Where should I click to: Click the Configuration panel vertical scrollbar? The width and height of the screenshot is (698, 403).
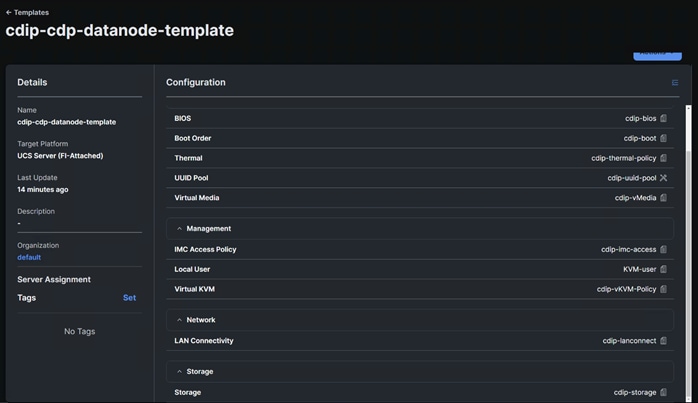[689, 254]
